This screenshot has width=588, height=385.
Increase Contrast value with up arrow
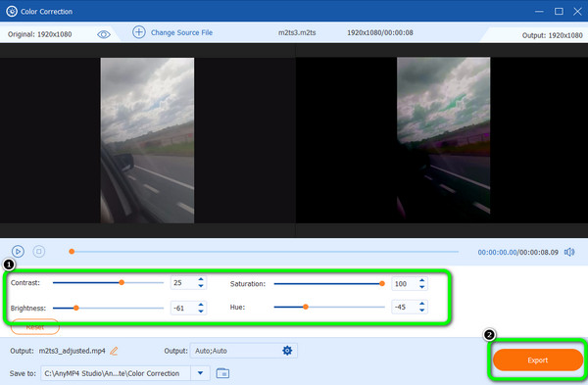(201, 279)
